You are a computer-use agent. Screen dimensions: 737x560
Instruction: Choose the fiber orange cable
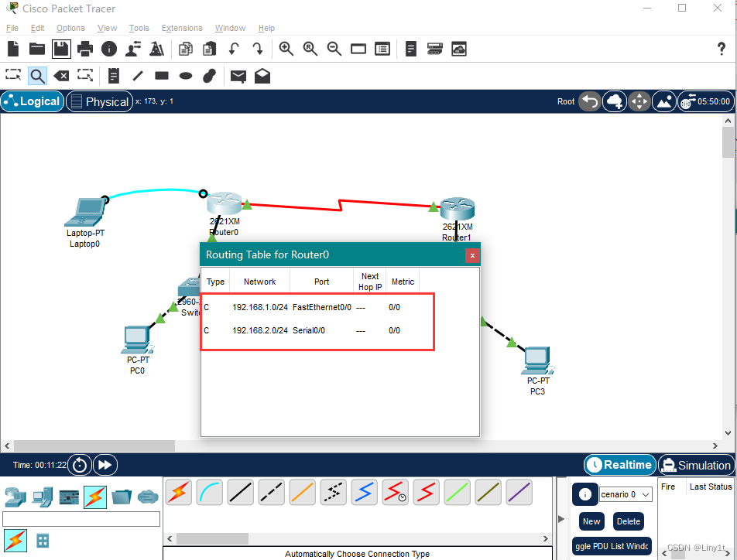[x=302, y=492]
